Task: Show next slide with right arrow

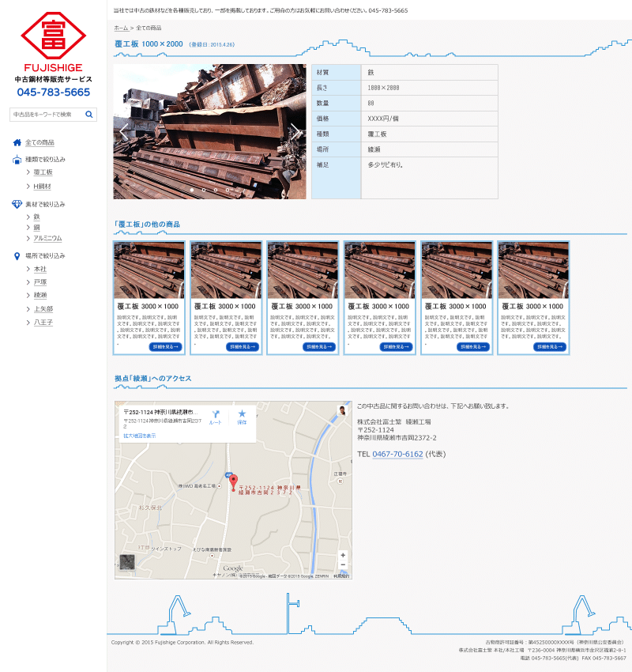Action: [x=295, y=131]
